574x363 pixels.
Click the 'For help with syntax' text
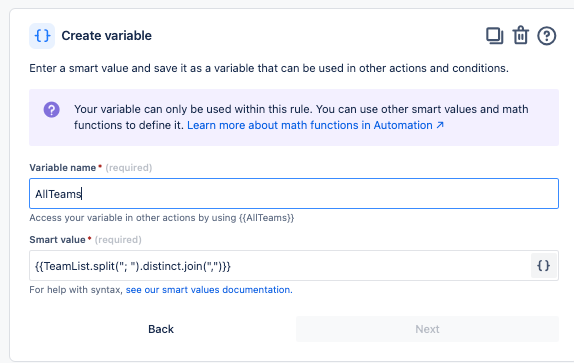coord(76,290)
